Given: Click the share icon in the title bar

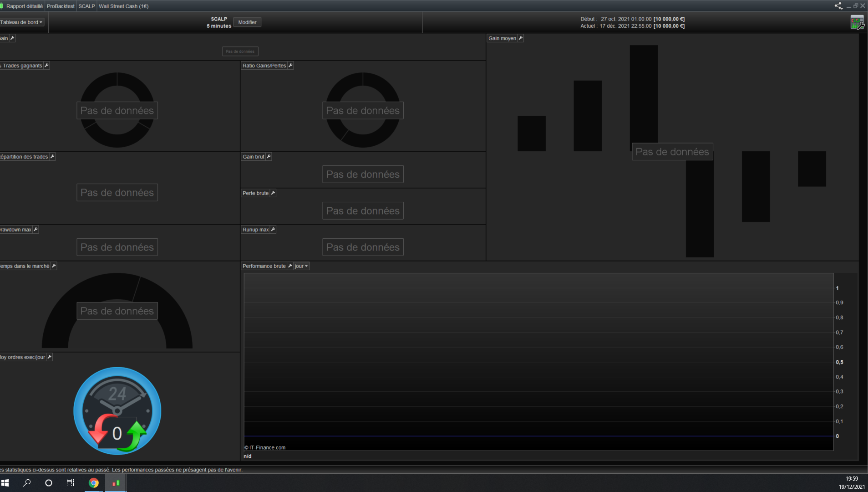Looking at the screenshot, I should 838,6.
